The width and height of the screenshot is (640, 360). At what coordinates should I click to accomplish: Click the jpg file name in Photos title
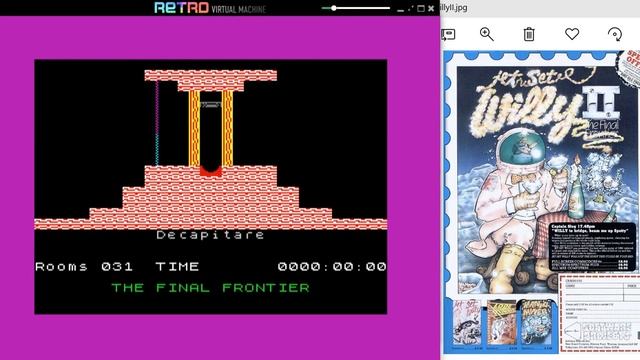coord(454,7)
